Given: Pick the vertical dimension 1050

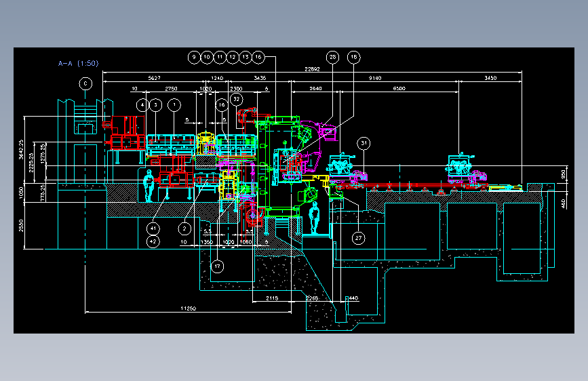Looking at the screenshot, I should pyautogui.click(x=21, y=193).
